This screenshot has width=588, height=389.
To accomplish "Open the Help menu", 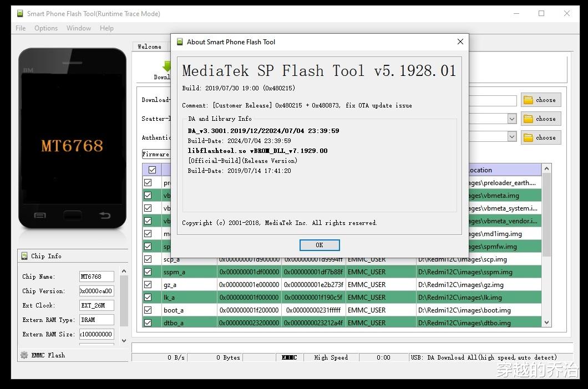I will (x=107, y=28).
